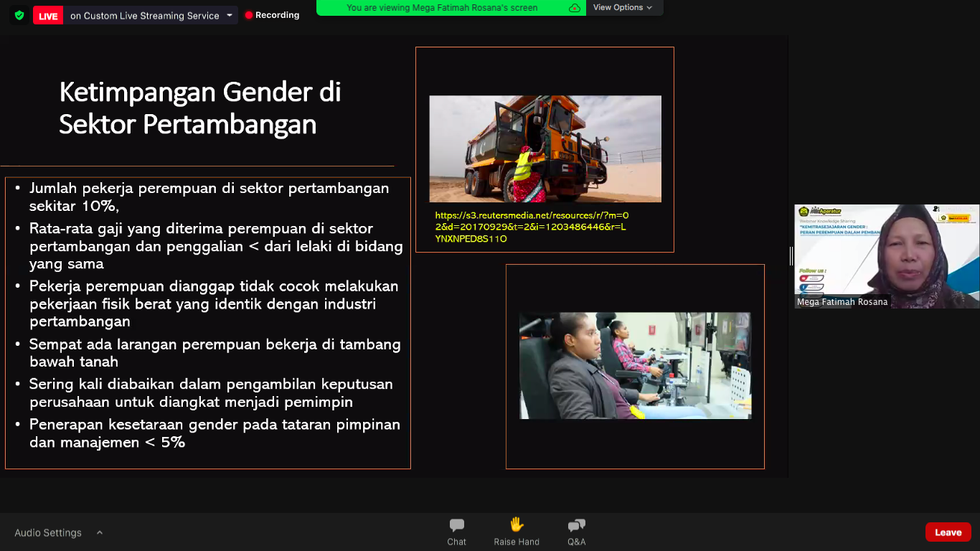Click the red LIVE badge
The height and width of the screenshot is (551, 980).
(x=48, y=16)
